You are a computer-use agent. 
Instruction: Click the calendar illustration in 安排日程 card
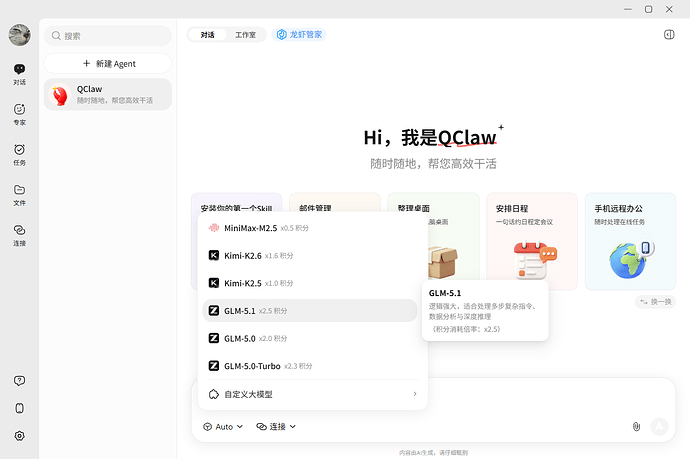coord(535,260)
